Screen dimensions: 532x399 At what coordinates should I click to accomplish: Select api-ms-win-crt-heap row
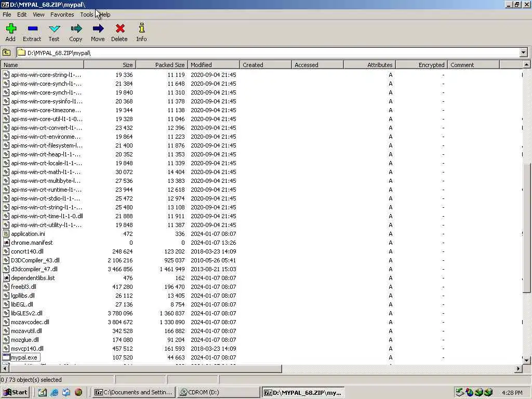click(261, 154)
